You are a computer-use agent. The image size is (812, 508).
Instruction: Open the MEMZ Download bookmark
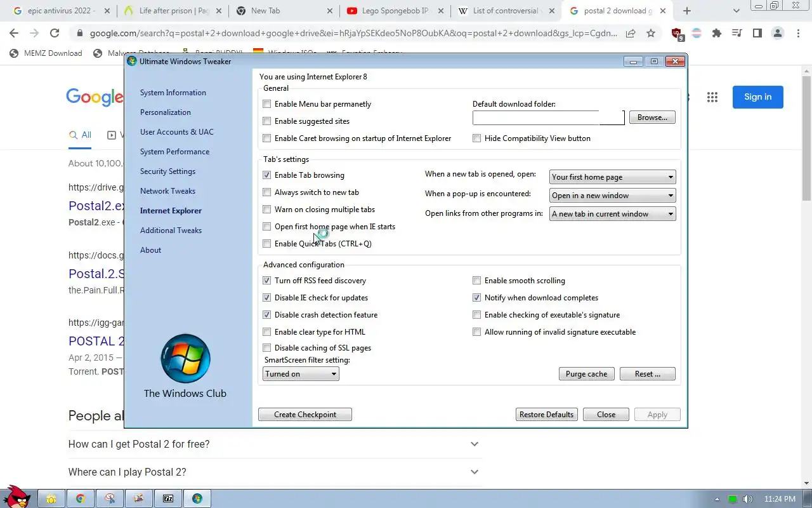(x=46, y=53)
